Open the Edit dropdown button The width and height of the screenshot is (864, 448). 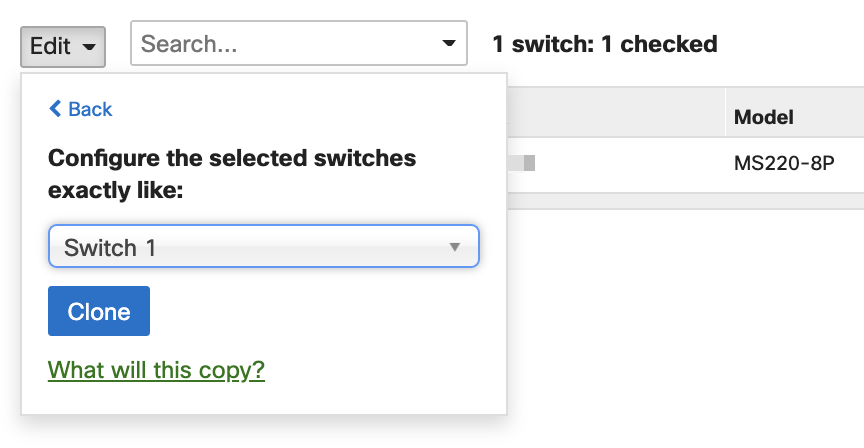pos(63,46)
